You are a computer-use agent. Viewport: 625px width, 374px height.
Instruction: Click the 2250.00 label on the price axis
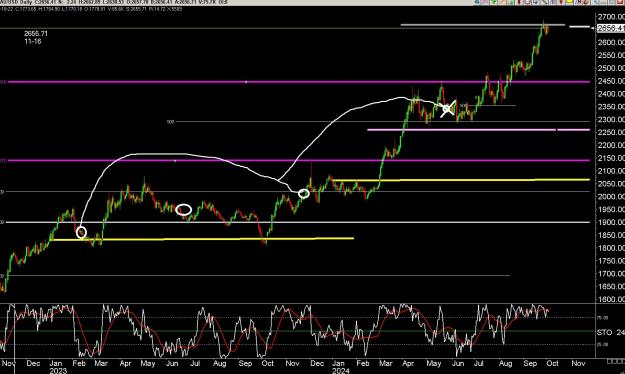[x=611, y=132]
